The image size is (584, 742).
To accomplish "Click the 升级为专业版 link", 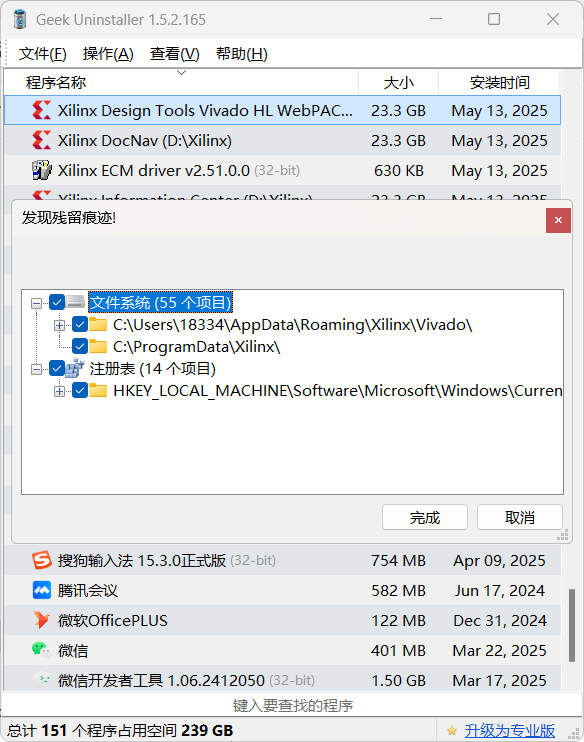I will pos(509,731).
